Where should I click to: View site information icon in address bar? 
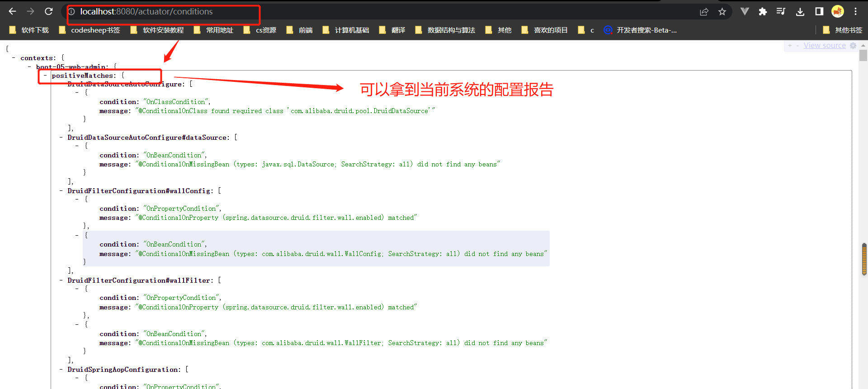[71, 12]
